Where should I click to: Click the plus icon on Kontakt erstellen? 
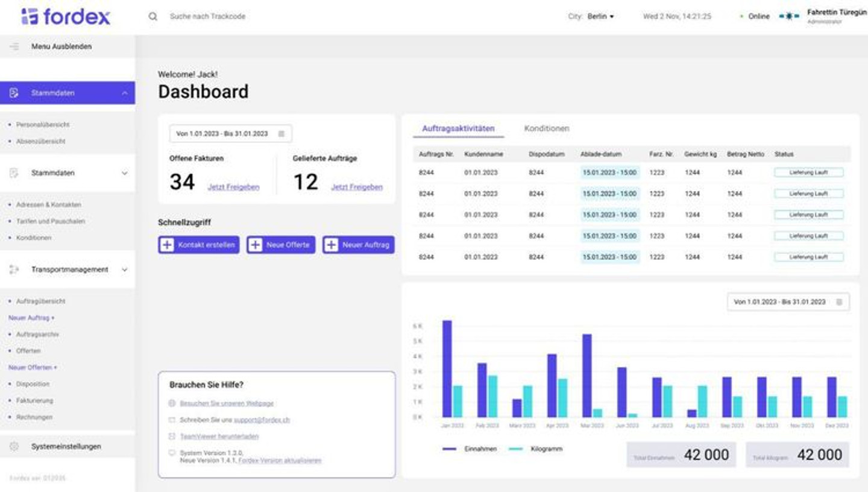[167, 245]
